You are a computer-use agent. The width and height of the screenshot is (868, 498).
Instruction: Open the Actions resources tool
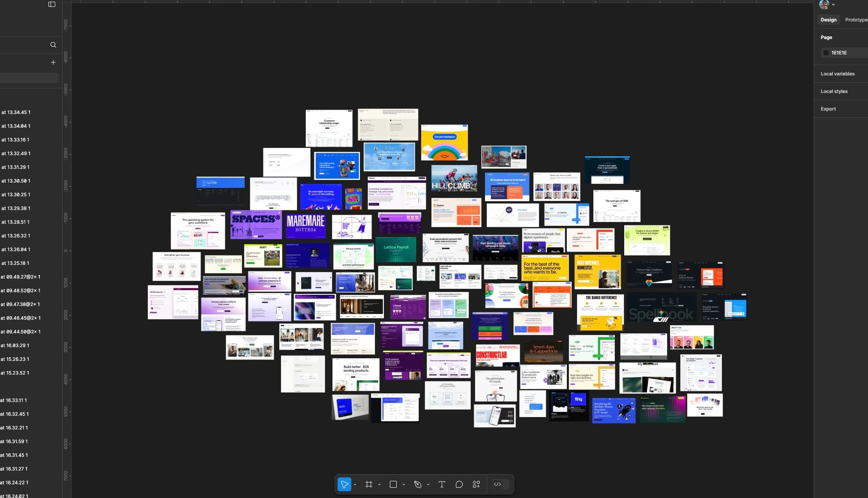(x=476, y=484)
